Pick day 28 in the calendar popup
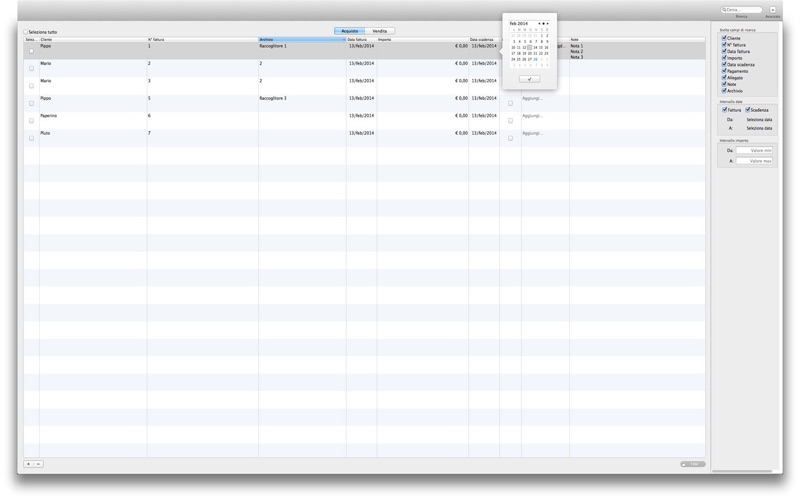The width and height of the screenshot is (800, 500). coord(535,59)
